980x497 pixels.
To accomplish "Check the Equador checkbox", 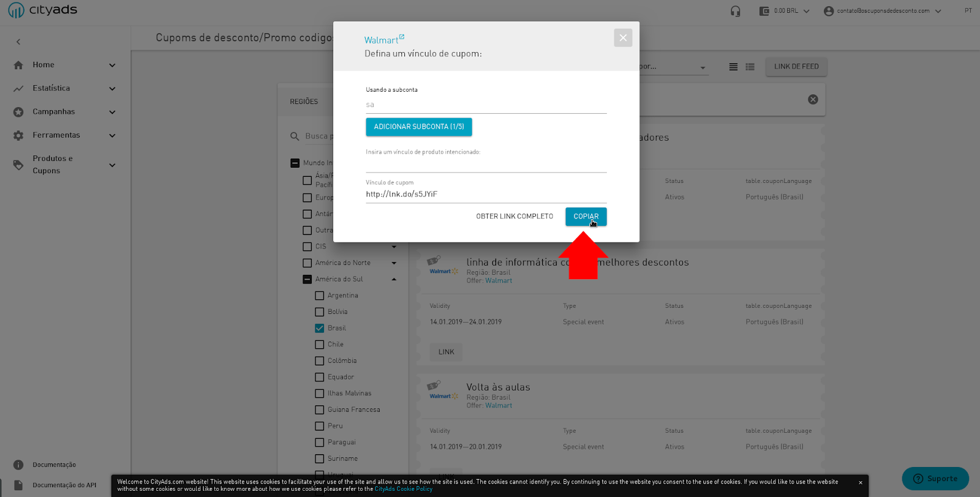I will click(x=319, y=377).
